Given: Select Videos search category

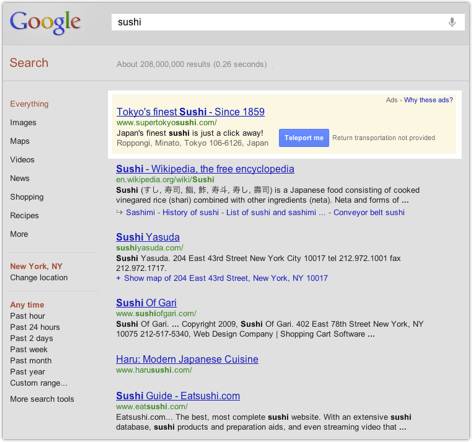Looking at the screenshot, I should coord(22,160).
